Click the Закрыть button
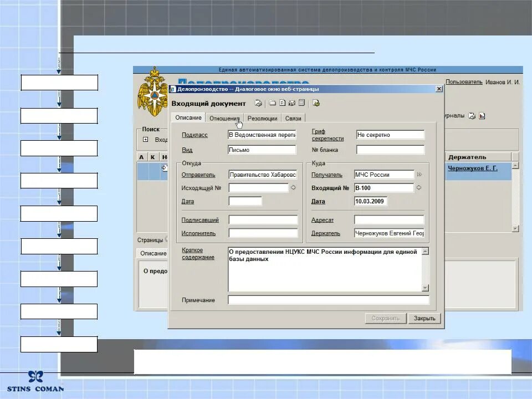 424,318
